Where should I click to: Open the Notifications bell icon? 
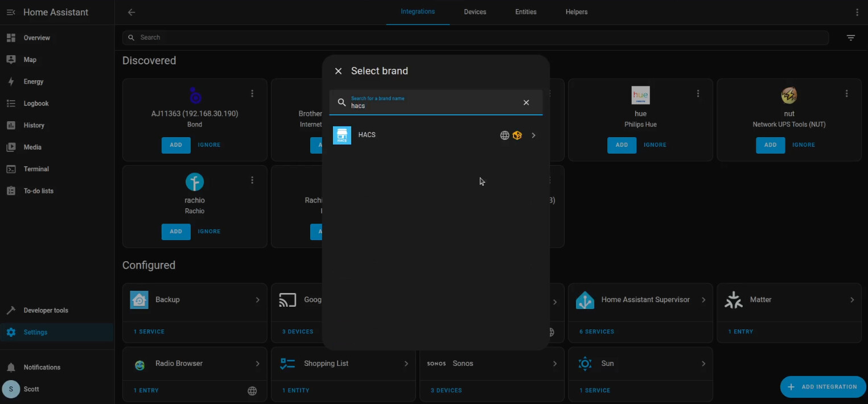(11, 368)
